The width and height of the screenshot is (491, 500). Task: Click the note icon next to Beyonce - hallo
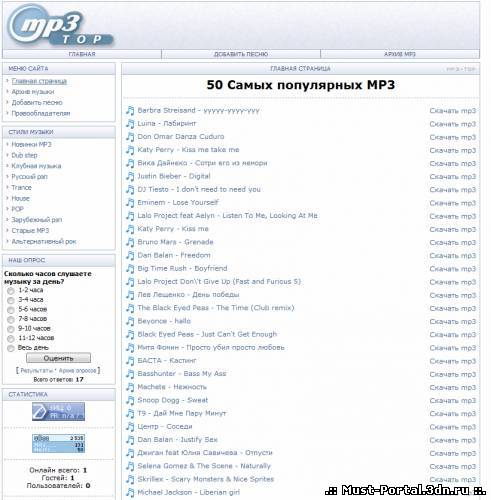click(130, 321)
